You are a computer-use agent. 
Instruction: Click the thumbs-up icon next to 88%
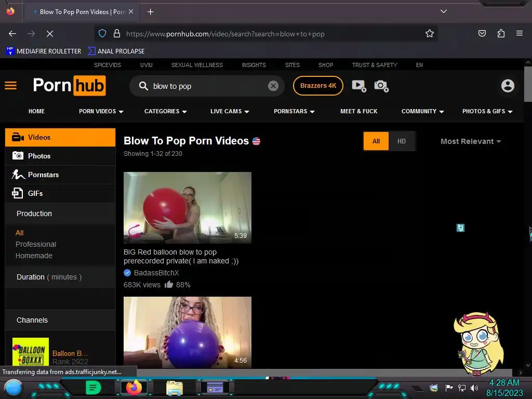point(169,284)
